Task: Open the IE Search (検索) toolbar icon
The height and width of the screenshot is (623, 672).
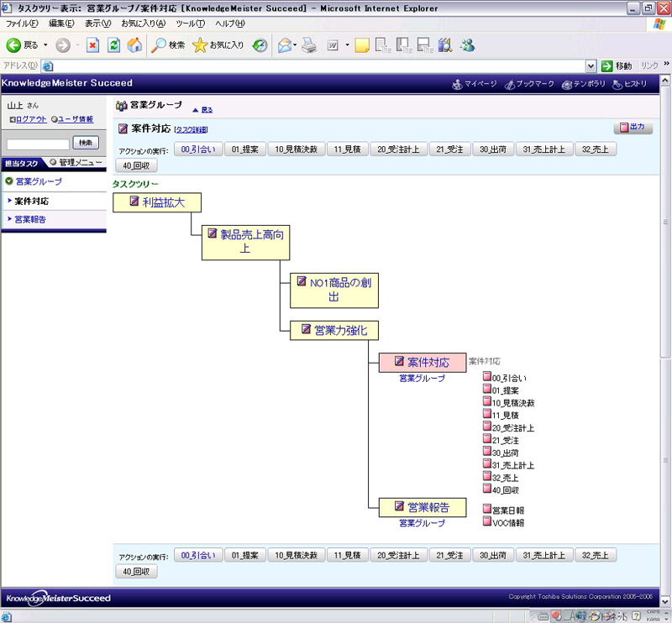Action: point(169,45)
